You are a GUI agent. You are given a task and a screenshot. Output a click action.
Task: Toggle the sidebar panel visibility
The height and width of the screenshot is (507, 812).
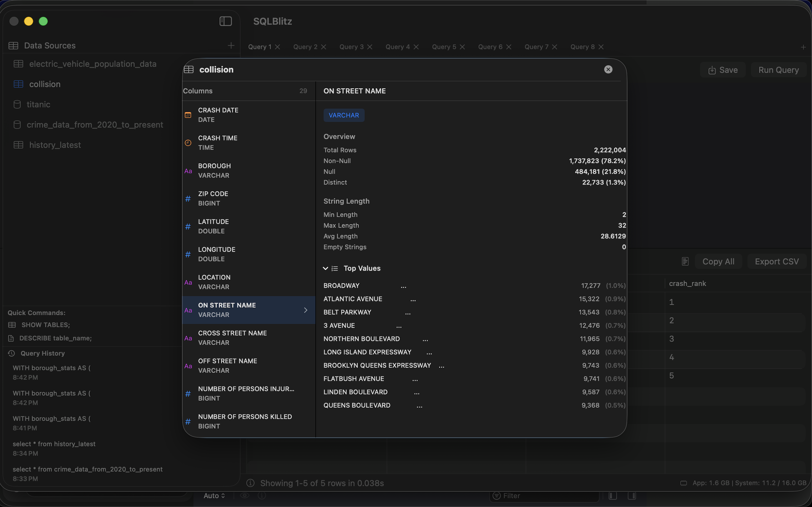click(x=226, y=21)
